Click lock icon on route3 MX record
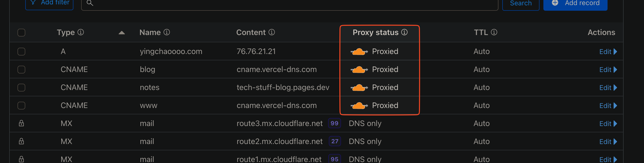The height and width of the screenshot is (163, 644). point(21,123)
